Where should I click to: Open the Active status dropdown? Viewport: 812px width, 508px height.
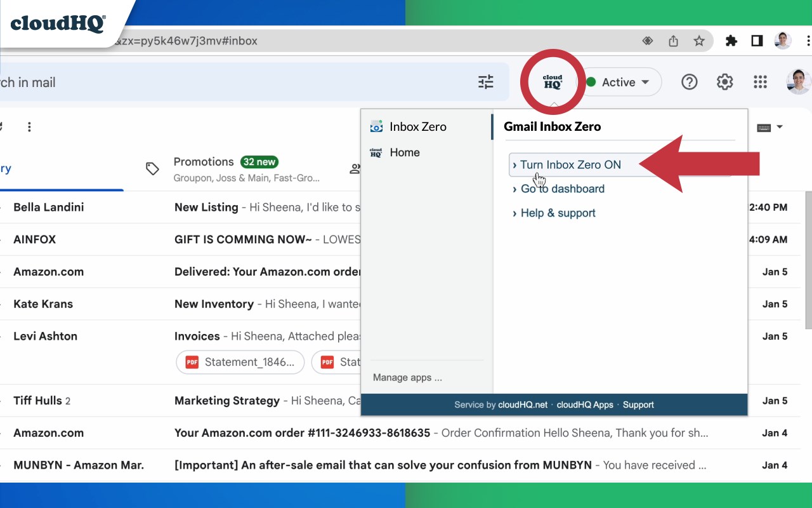[622, 82]
